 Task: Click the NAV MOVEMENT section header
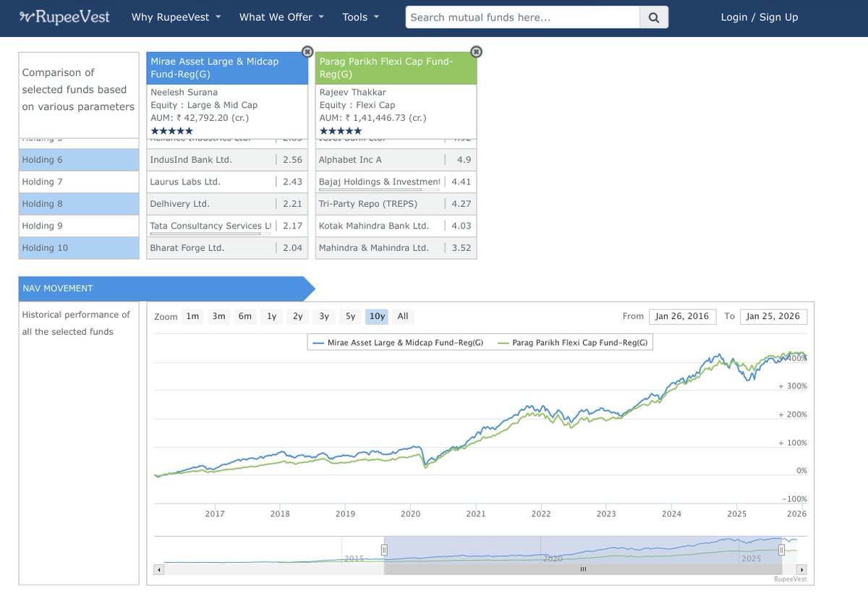166,288
